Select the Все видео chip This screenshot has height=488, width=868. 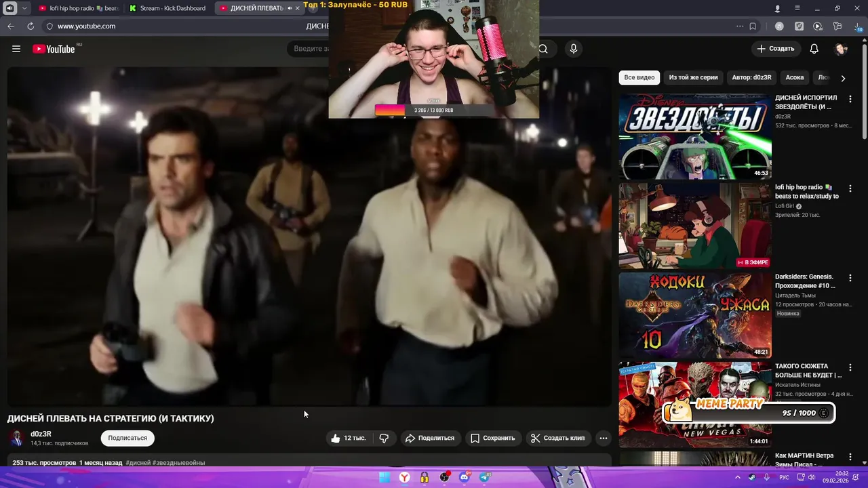(x=639, y=78)
